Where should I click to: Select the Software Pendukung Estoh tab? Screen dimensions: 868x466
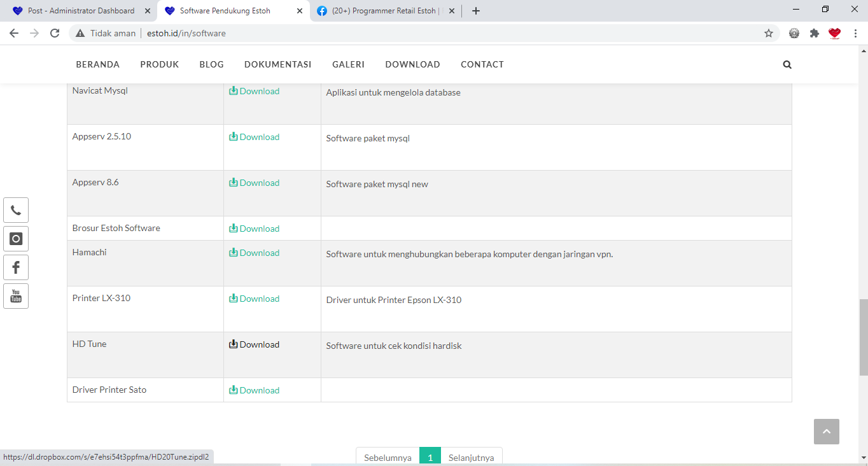coord(234,11)
